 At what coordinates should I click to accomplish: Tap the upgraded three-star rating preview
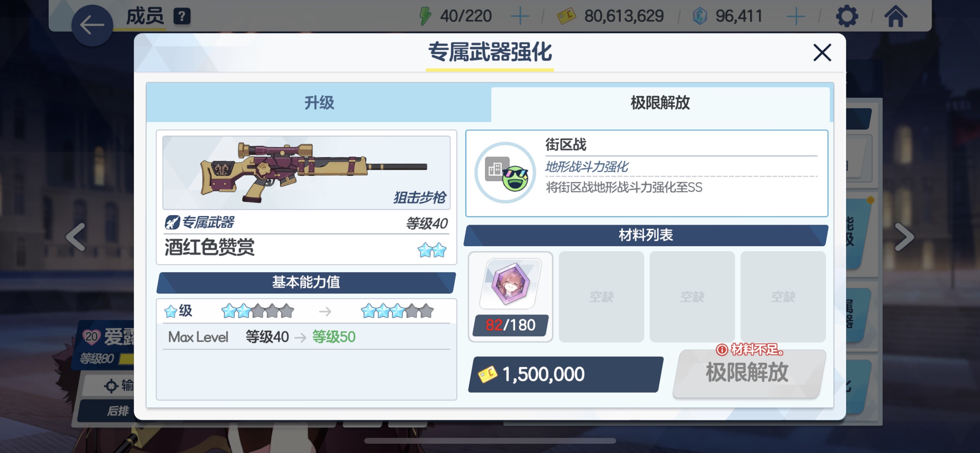click(x=397, y=311)
